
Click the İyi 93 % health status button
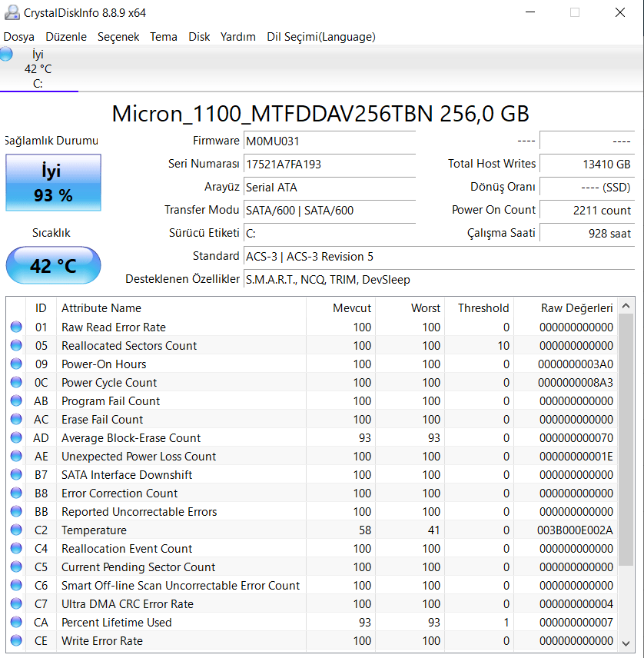click(x=53, y=182)
